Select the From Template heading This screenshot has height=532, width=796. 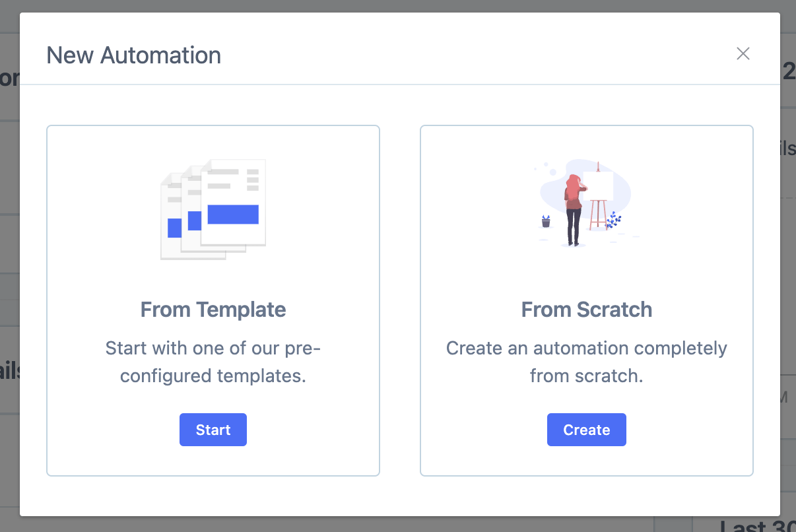point(213,310)
